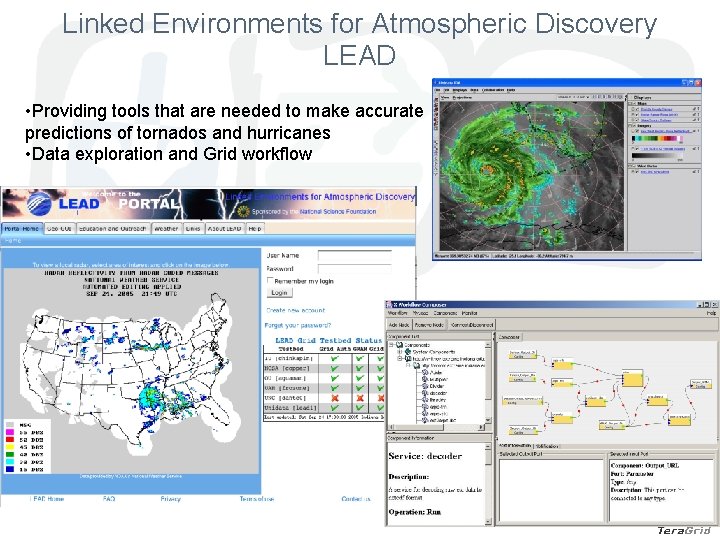Click the LEAD Home footer link
720x540 pixels.
47,499
